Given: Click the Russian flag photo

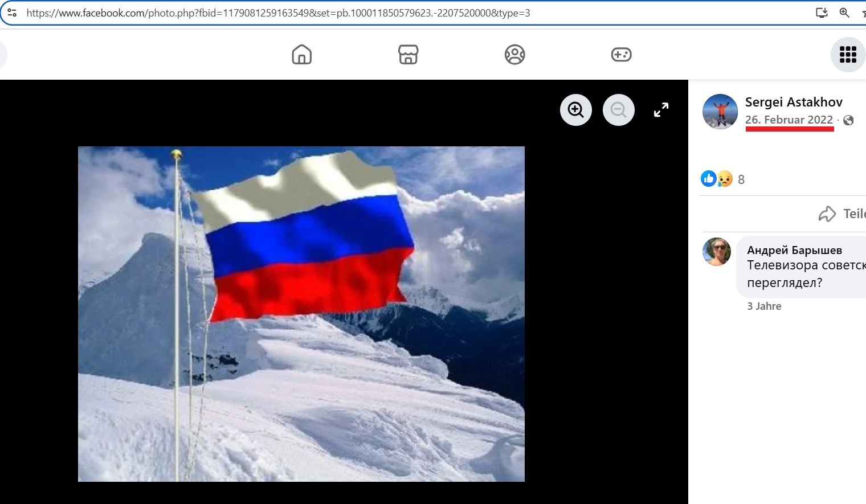Looking at the screenshot, I should (301, 314).
